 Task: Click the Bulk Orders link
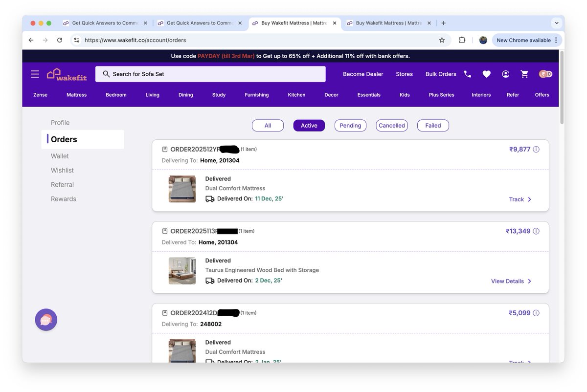pyautogui.click(x=441, y=74)
